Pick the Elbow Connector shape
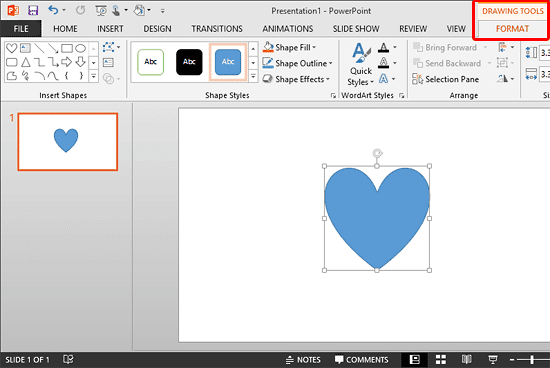 (39, 62)
